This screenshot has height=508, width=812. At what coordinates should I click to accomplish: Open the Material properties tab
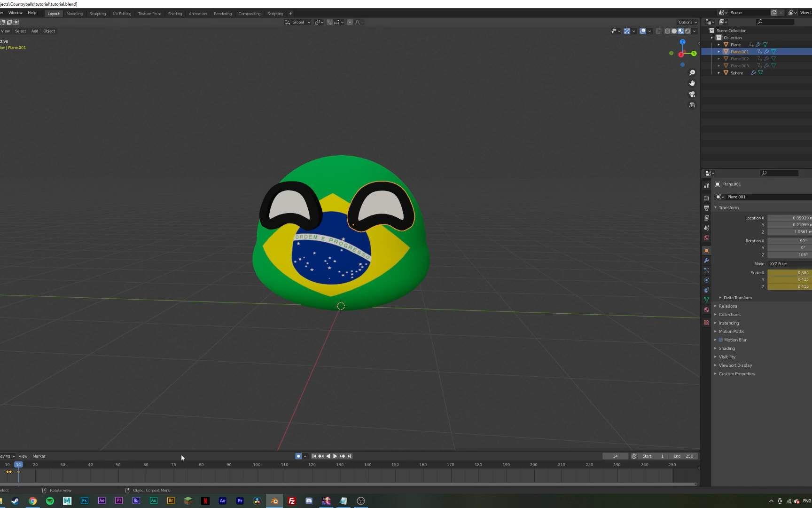pyautogui.click(x=706, y=310)
